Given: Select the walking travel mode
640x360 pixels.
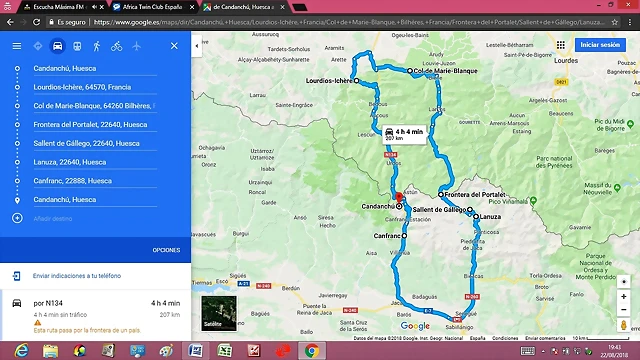Looking at the screenshot, I should click(x=97, y=46).
